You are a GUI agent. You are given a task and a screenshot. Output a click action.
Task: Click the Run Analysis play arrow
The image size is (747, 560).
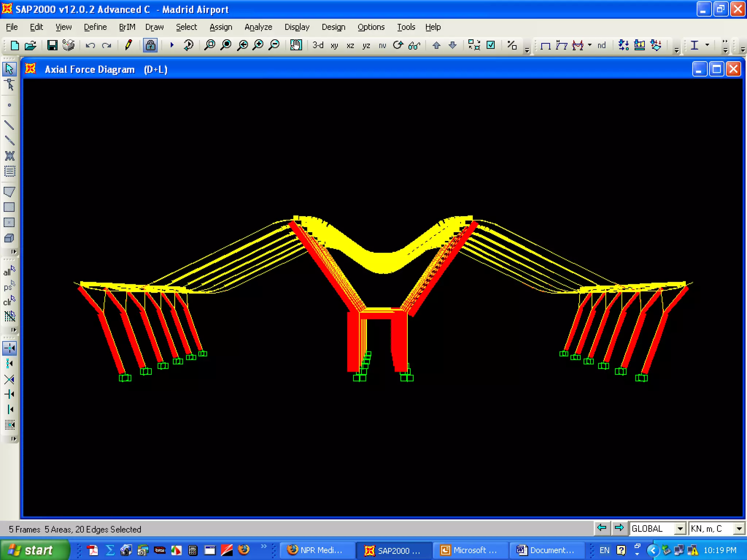point(172,45)
